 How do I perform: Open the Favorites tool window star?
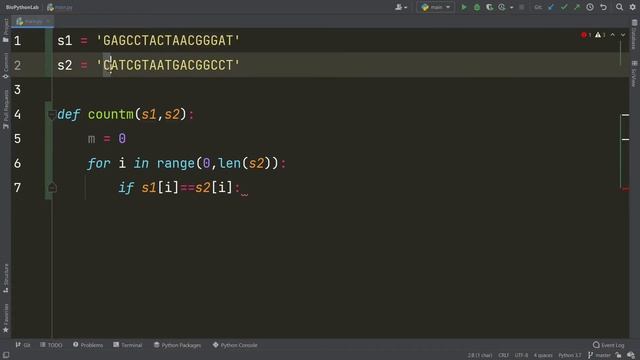tap(5, 318)
